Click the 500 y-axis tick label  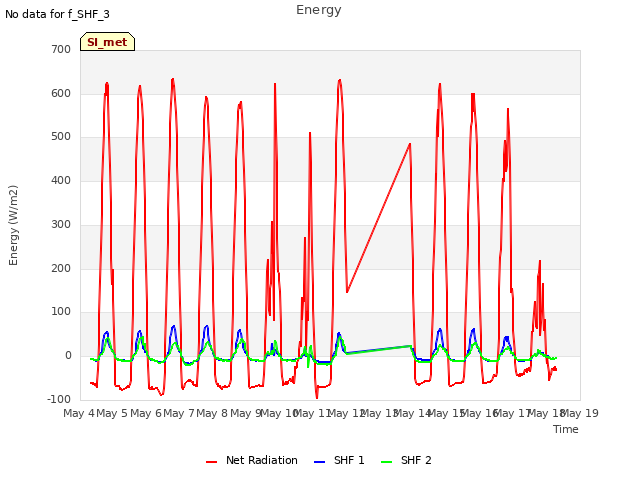point(61,137)
